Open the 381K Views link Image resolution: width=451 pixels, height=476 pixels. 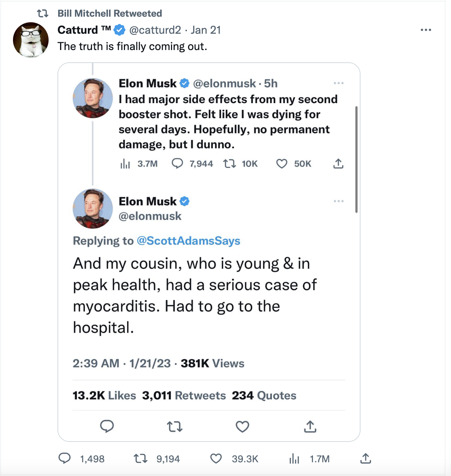point(212,364)
